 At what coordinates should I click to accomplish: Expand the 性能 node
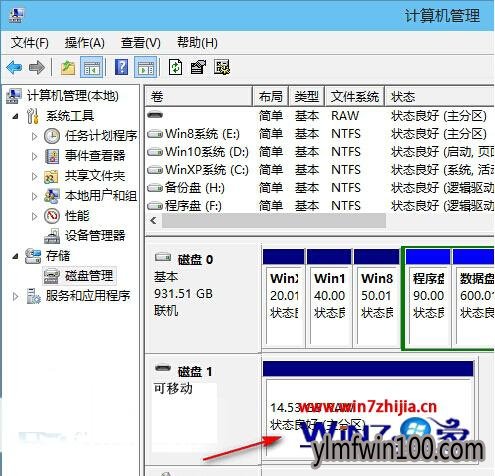tap(34, 216)
